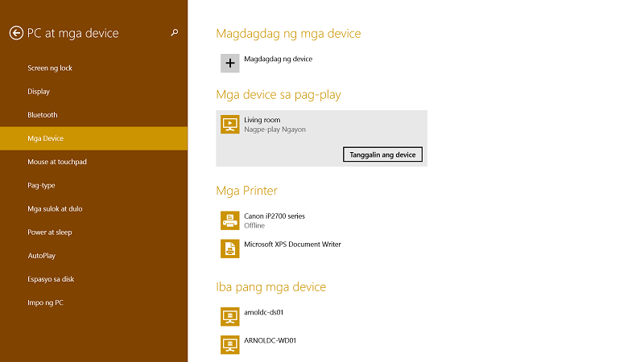This screenshot has height=362, width=644.
Task: Select arnoldc-ds01 device name
Action: click(x=264, y=312)
